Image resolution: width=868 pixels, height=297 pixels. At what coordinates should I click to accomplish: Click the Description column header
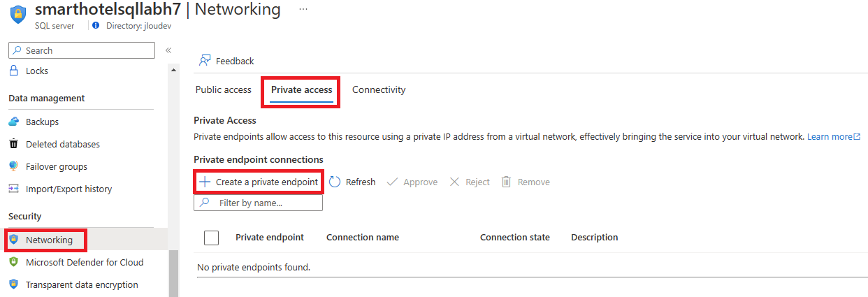click(595, 238)
